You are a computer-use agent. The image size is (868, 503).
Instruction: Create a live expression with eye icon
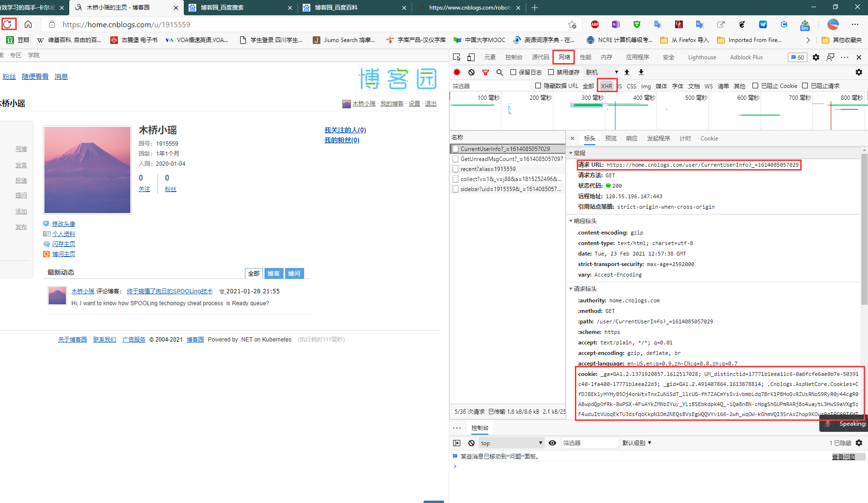(552, 443)
